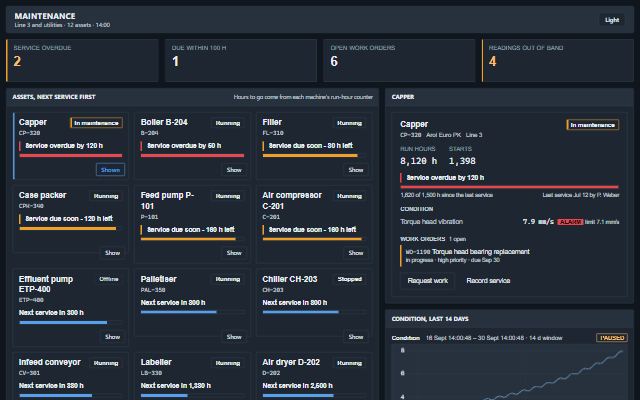Select the Capper asset card title
Image resolution: width=640 pixels, height=400 pixels.
pos(33,122)
